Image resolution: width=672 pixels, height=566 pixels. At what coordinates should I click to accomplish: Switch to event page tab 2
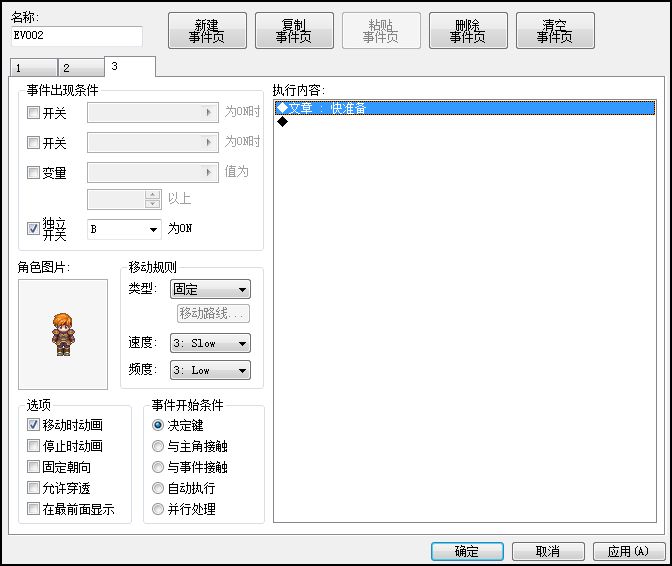pos(81,68)
